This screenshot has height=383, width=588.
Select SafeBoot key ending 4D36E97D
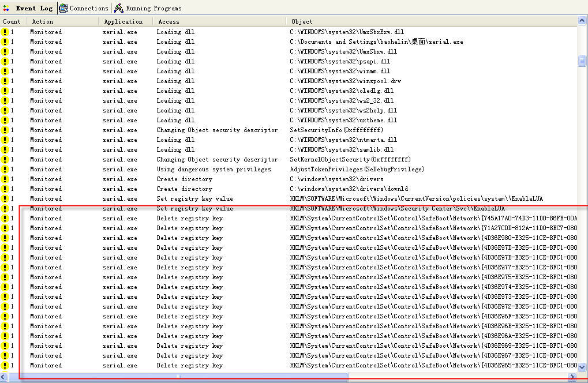point(433,247)
